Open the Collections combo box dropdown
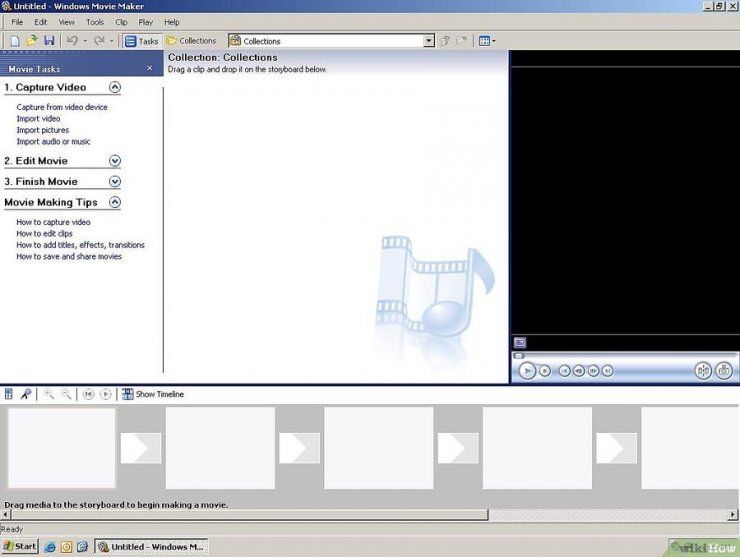 [429, 41]
